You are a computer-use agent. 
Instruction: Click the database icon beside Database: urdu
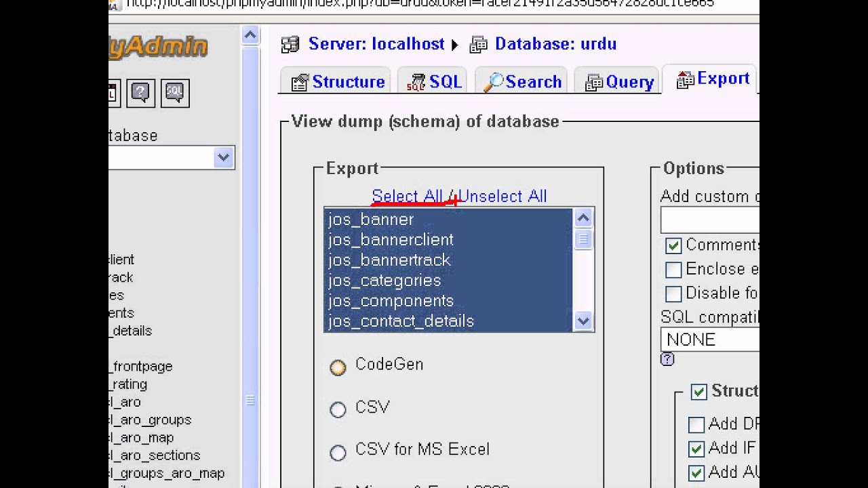click(478, 45)
